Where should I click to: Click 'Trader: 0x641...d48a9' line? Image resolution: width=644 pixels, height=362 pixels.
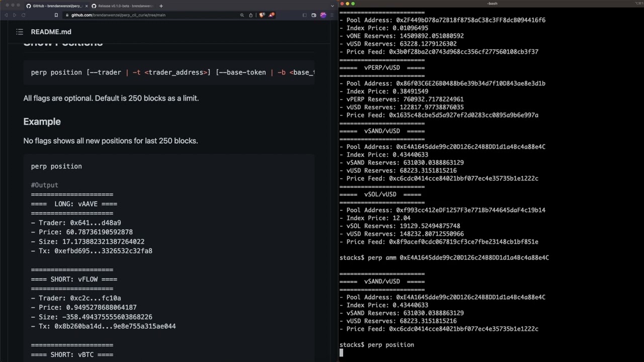[x=75, y=223]
